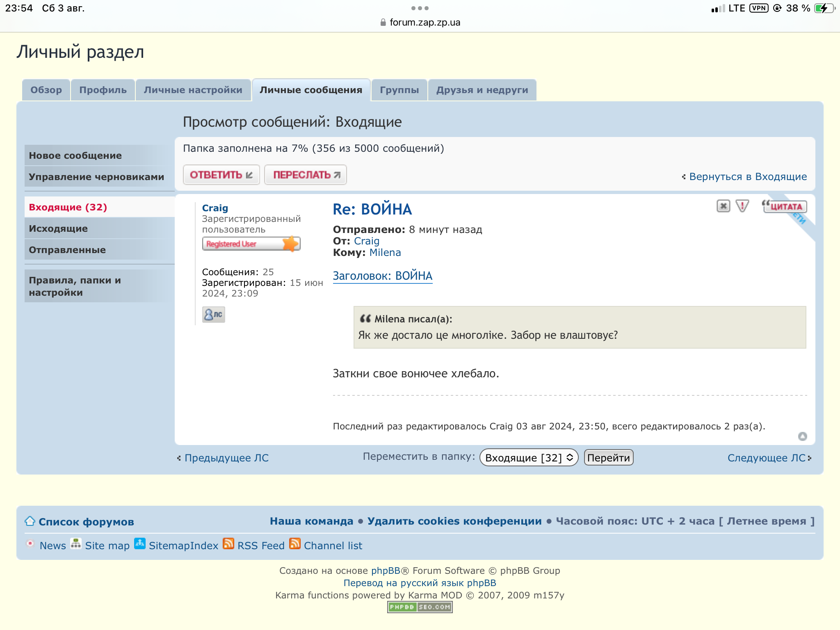Open the Друзья и недруги tab

[482, 90]
